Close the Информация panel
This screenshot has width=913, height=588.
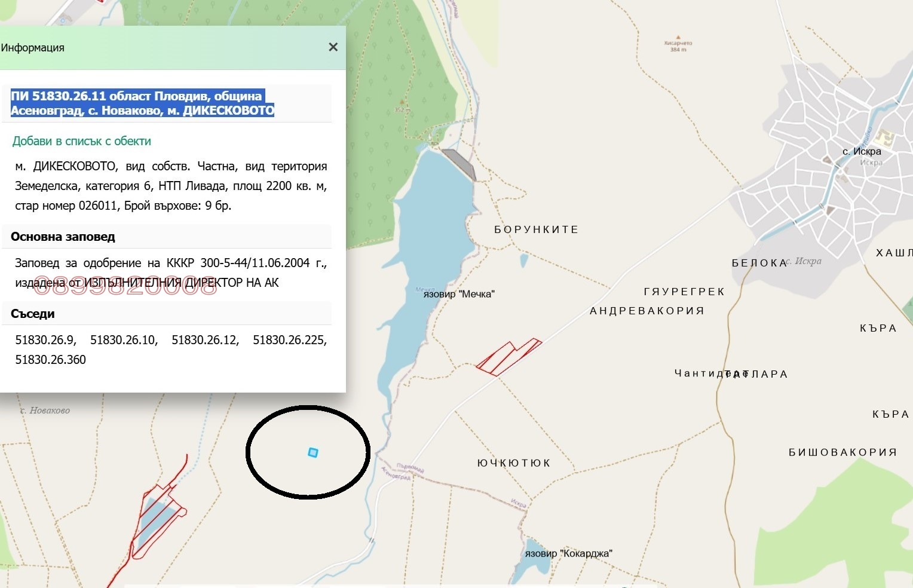(333, 47)
